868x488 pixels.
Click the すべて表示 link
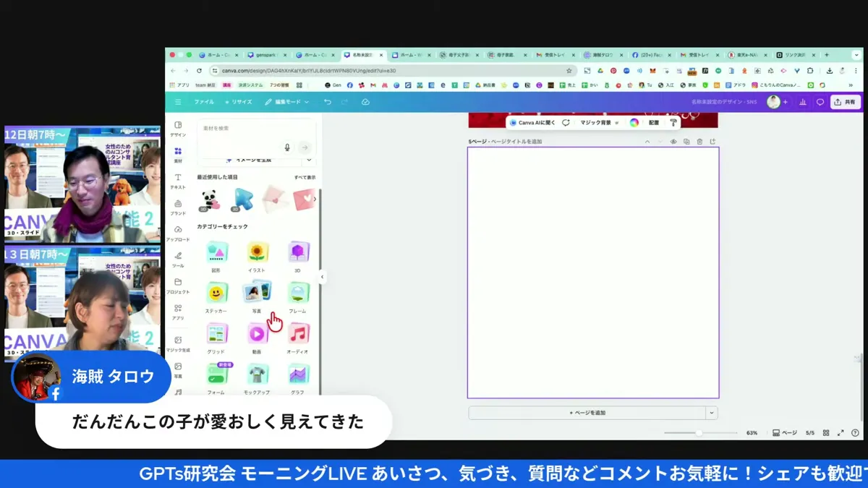coord(305,177)
